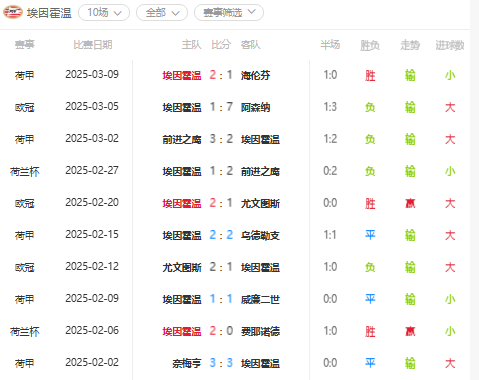Click the 1 : 1 score against 威廉二世

pos(221,299)
